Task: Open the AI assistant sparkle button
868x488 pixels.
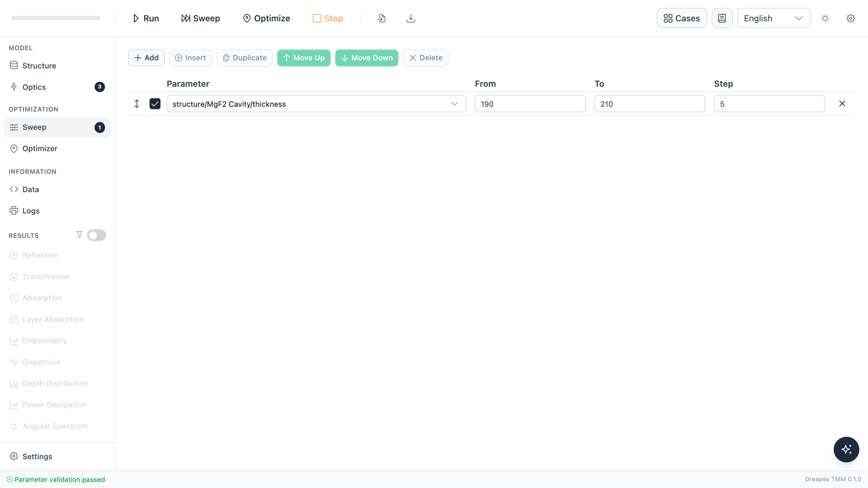Action: pyautogui.click(x=846, y=449)
